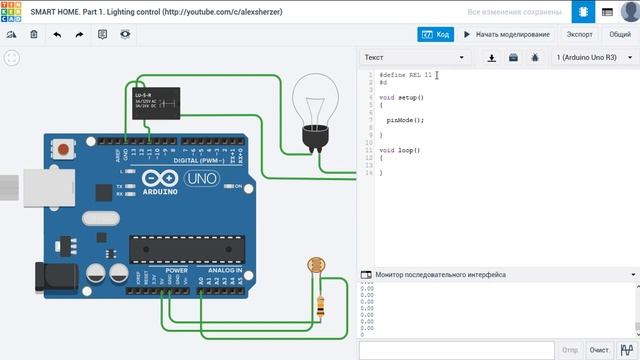Edit the project title text
640x360 pixels.
pyautogui.click(x=156, y=12)
